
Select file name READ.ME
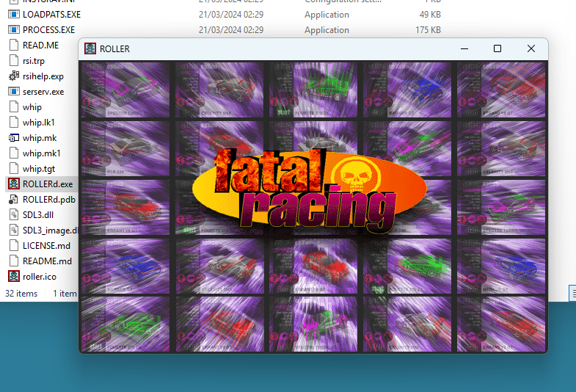41,46
